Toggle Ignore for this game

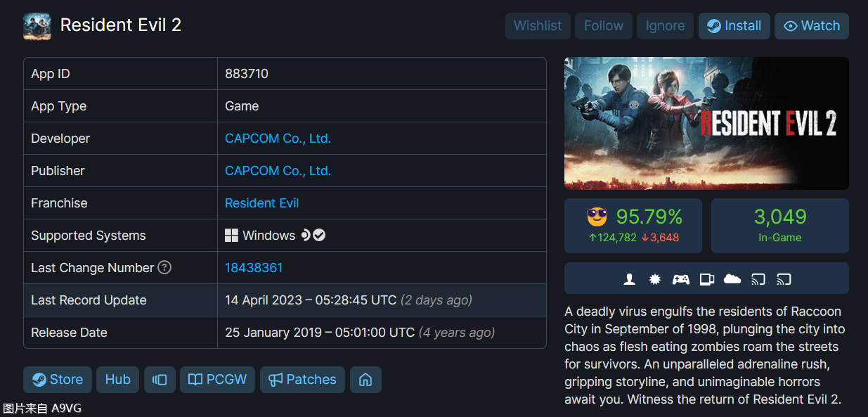665,26
